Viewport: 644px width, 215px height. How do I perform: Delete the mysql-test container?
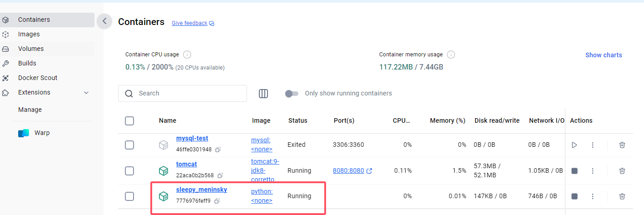[622, 145]
